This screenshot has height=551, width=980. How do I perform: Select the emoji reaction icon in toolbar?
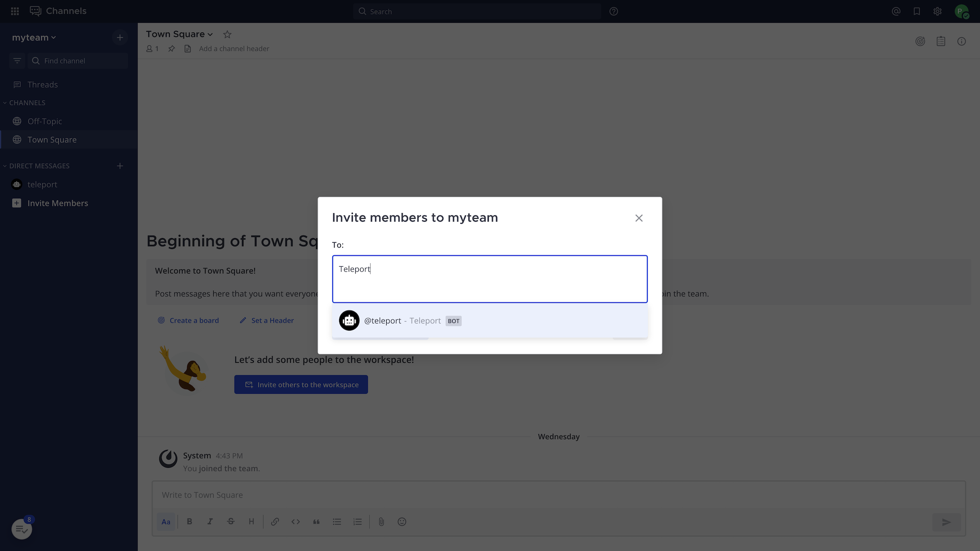click(x=402, y=522)
